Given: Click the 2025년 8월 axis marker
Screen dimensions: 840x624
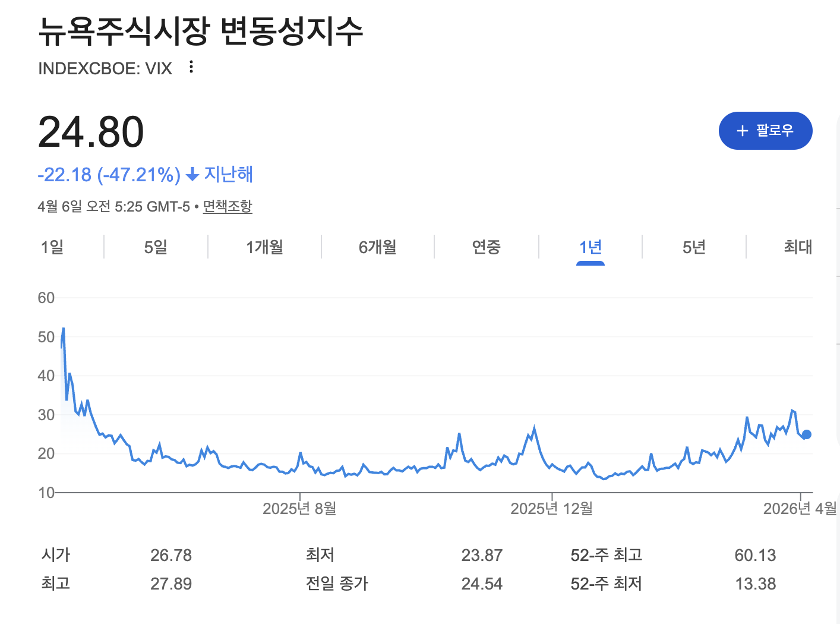Looking at the screenshot, I should (299, 509).
